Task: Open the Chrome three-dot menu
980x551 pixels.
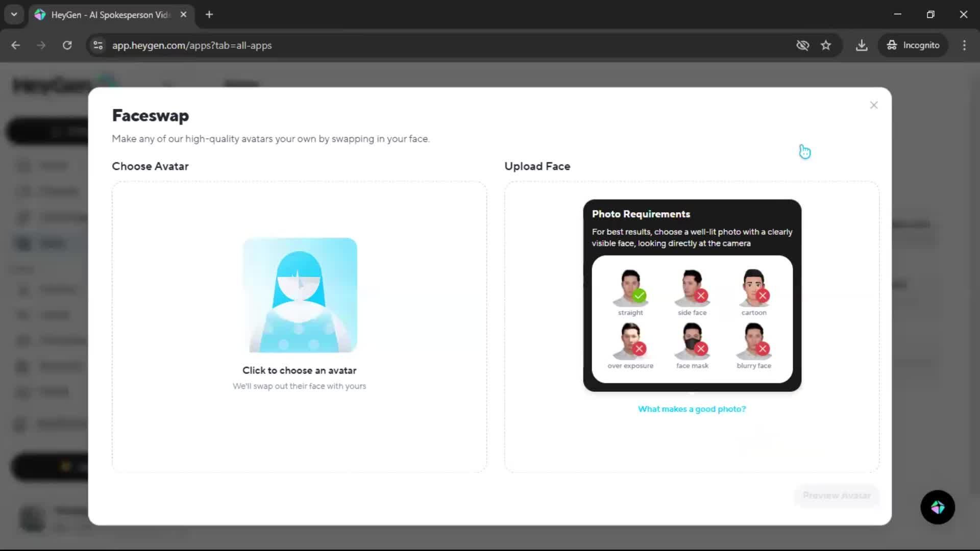Action: (x=964, y=45)
